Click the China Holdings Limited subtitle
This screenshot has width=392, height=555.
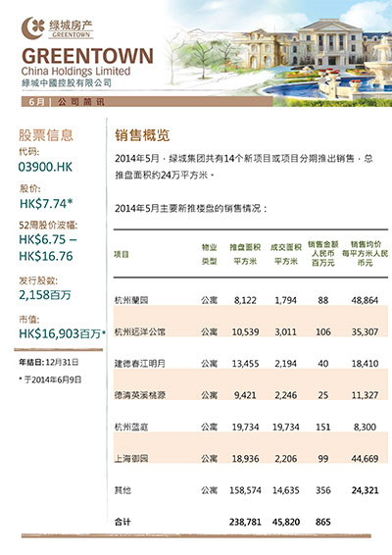tap(75, 72)
